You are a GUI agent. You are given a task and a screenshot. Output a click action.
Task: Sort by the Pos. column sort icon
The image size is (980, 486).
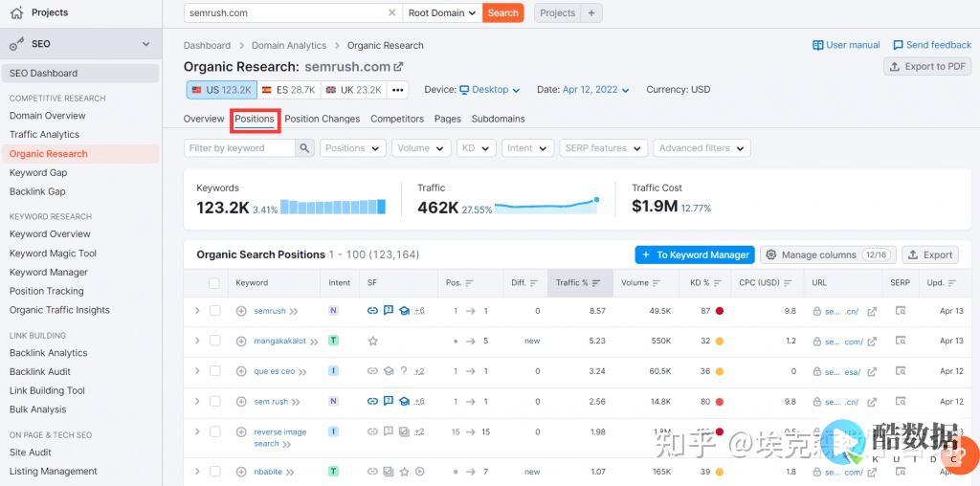coord(469,283)
